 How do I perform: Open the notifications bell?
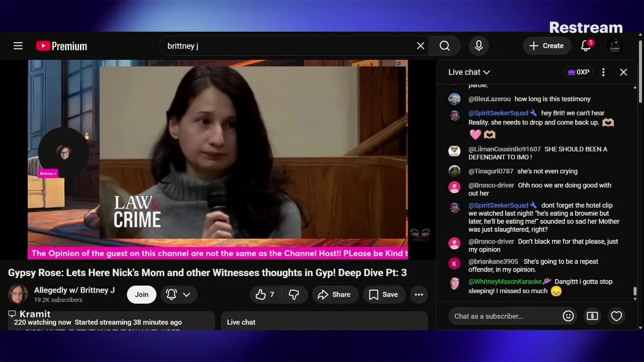[x=586, y=46]
